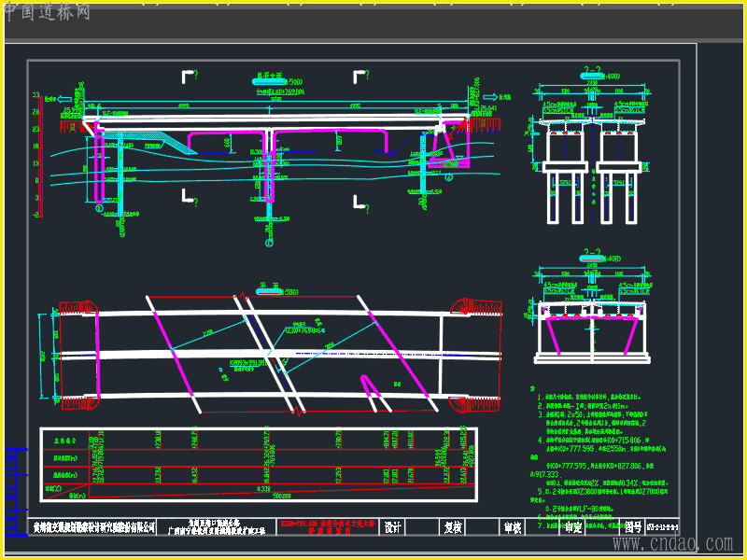Click the 审定 title block cell
The width and height of the screenshot is (747, 560).
pos(572,527)
